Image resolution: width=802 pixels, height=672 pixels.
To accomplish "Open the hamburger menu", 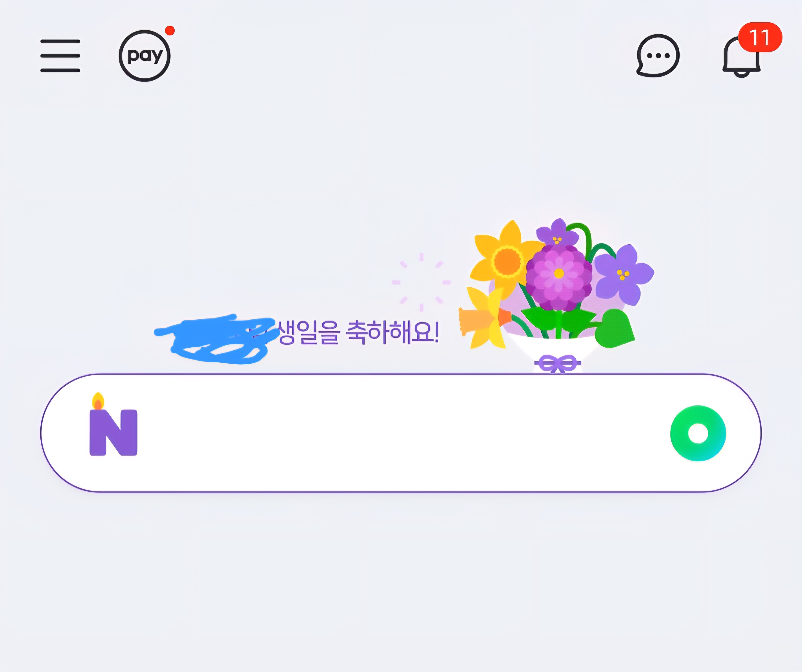I will (x=60, y=55).
